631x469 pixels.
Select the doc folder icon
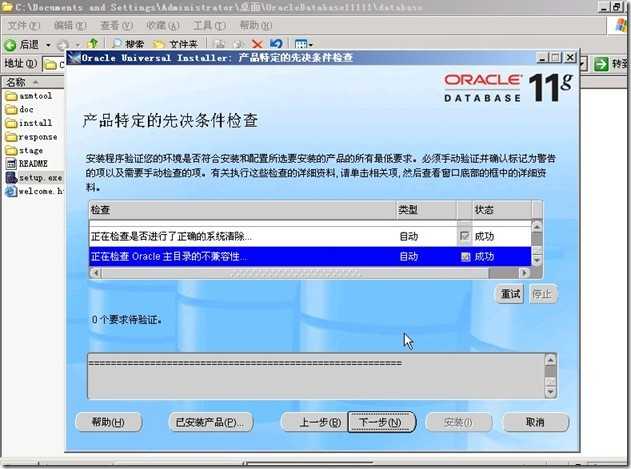point(11,110)
